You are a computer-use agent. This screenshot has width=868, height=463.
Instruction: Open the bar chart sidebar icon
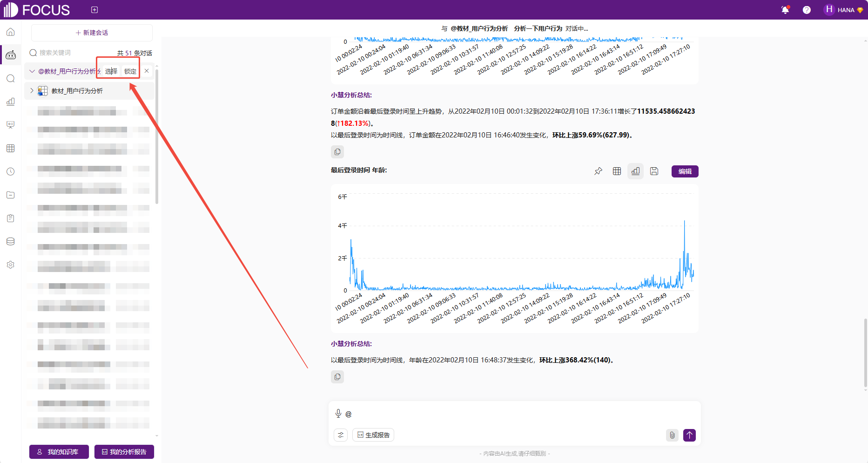pos(11,102)
